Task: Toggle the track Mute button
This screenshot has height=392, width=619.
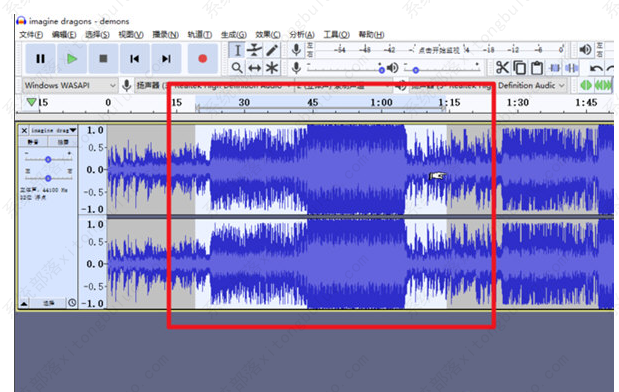Action: click(x=33, y=142)
